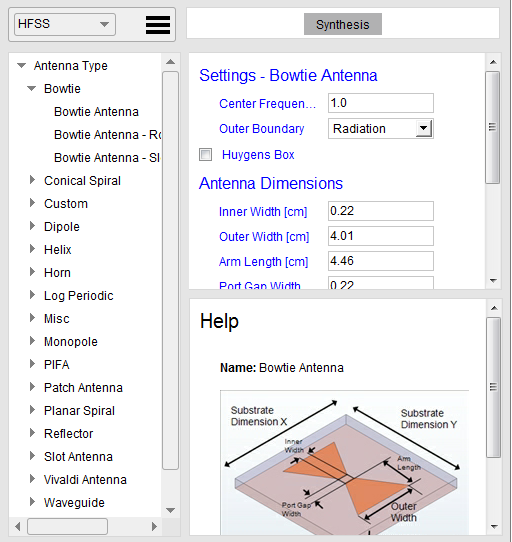Image resolution: width=512 pixels, height=542 pixels.
Task: Expand the PIFA category
Action: tap(32, 364)
